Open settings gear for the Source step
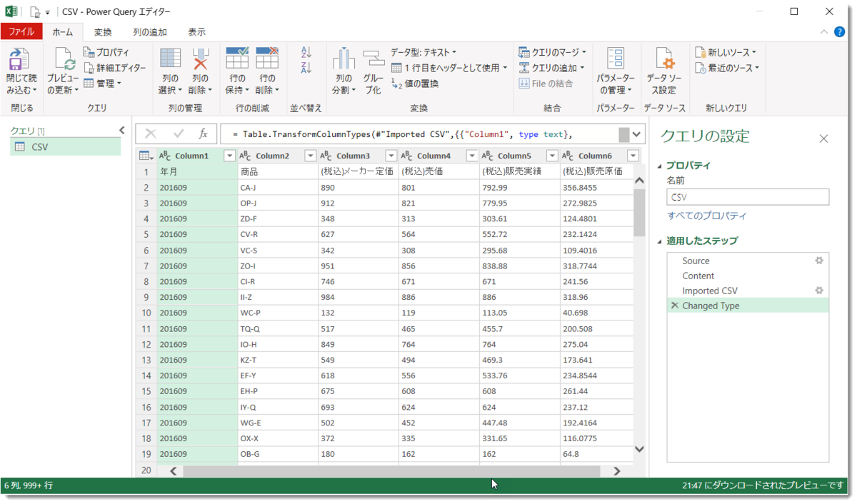The height and width of the screenshot is (504, 857). (819, 261)
